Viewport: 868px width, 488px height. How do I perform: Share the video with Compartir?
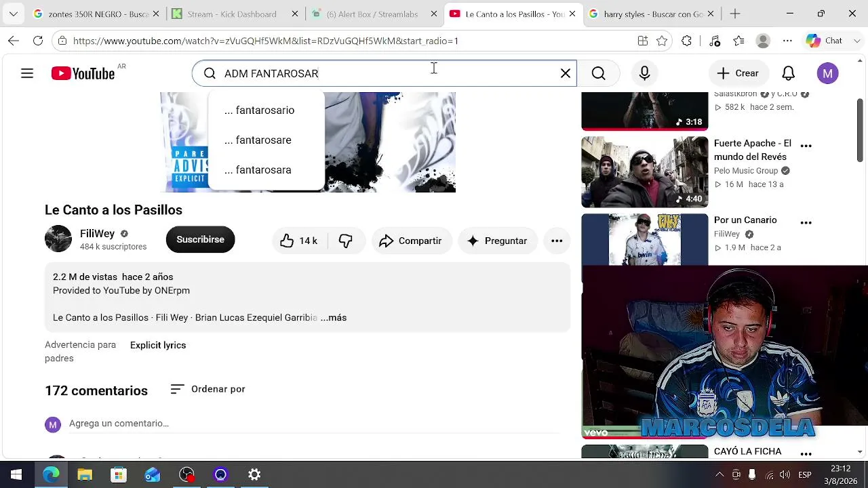pyautogui.click(x=411, y=241)
